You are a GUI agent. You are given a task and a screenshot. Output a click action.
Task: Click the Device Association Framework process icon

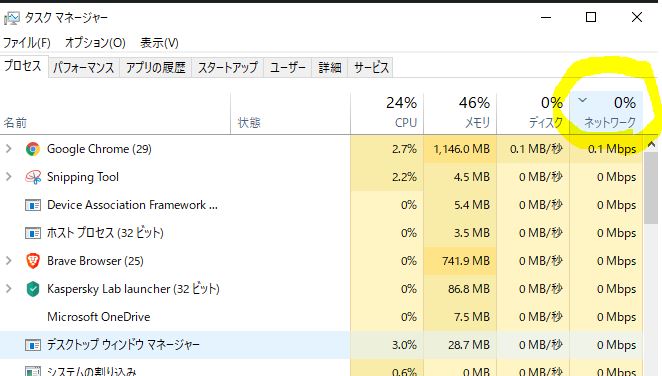tap(33, 205)
